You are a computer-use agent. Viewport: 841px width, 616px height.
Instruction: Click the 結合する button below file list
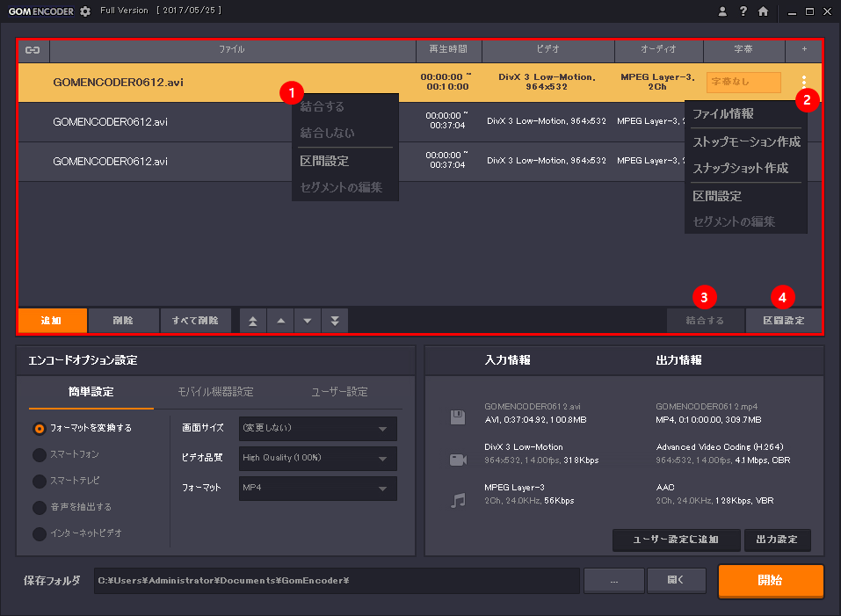[705, 321]
